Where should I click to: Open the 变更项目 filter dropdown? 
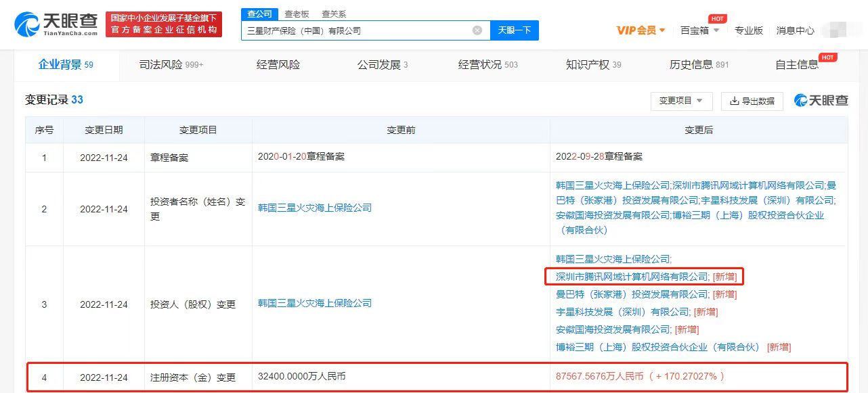[x=681, y=99]
